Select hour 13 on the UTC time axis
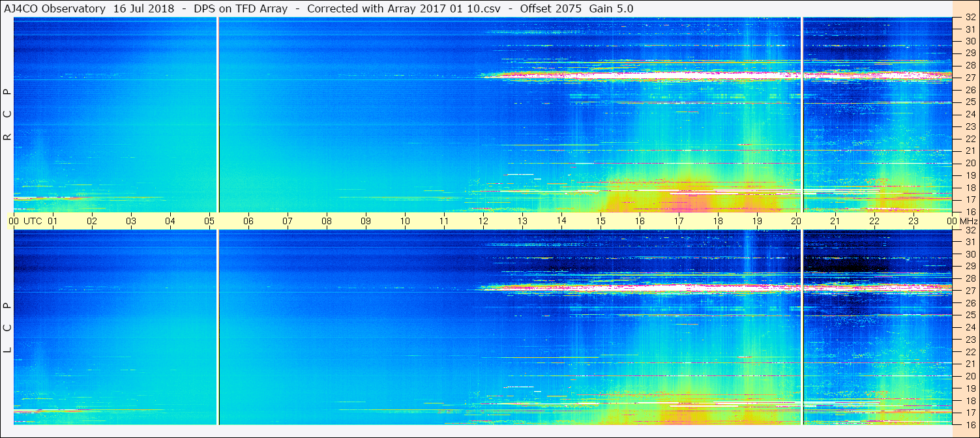 pos(522,221)
